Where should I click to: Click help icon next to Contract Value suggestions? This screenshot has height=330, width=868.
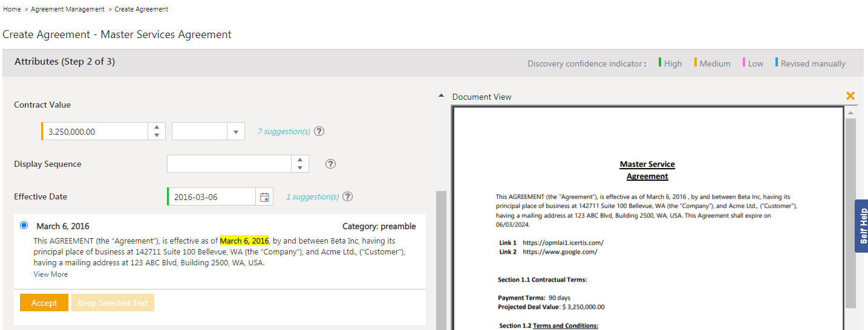click(x=319, y=131)
